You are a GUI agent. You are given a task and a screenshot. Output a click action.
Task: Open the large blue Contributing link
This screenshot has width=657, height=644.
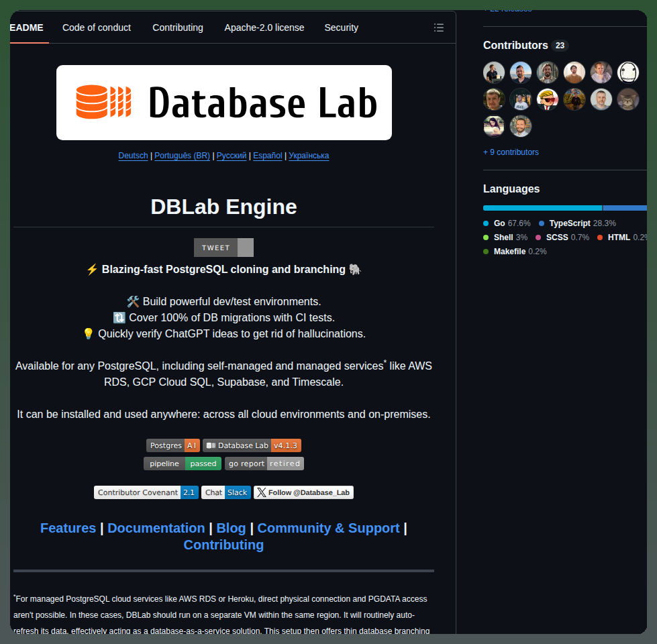click(x=223, y=545)
